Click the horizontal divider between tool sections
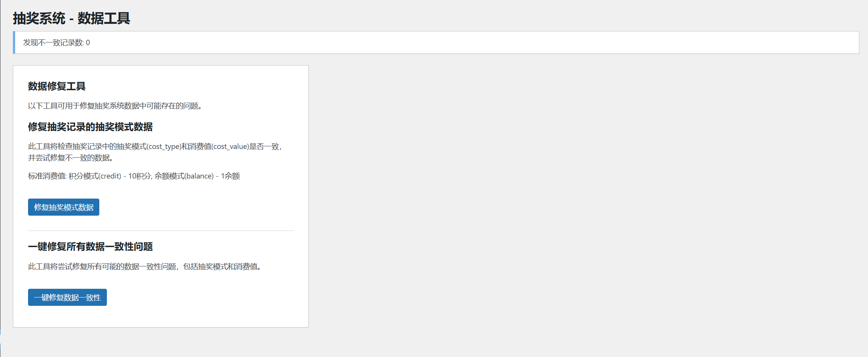 pos(161,230)
